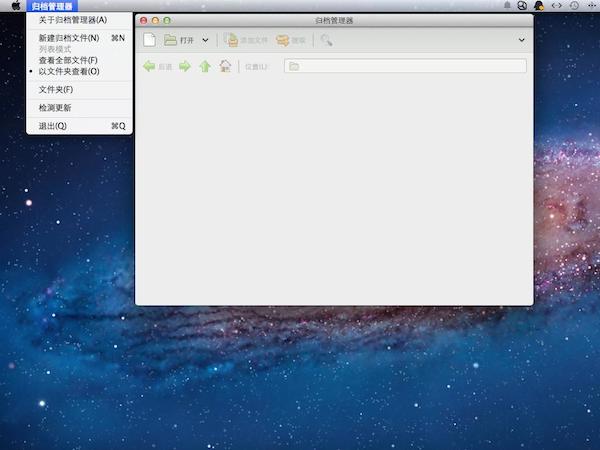
Task: Click the open folder icon in toolbar
Action: [x=171, y=40]
